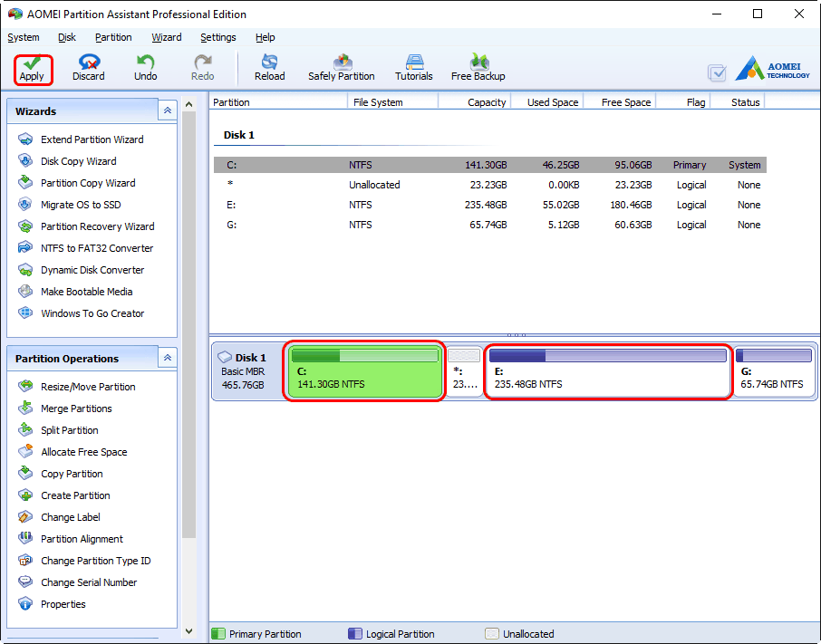Viewport: 821px width, 644px height.
Task: Select the E: NTFS partition row
Action: click(490, 205)
